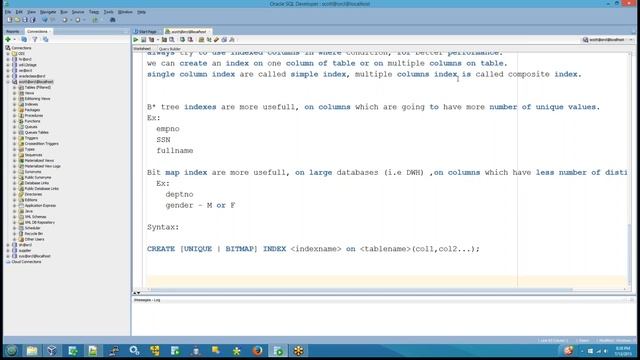Expand the Packages node

(15, 110)
